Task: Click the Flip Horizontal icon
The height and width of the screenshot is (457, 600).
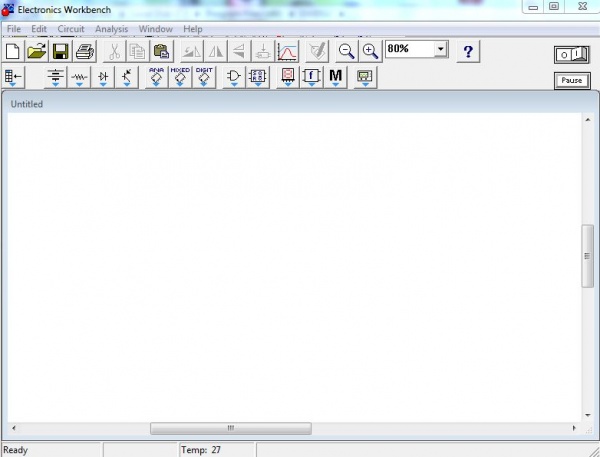Action: pyautogui.click(x=215, y=51)
